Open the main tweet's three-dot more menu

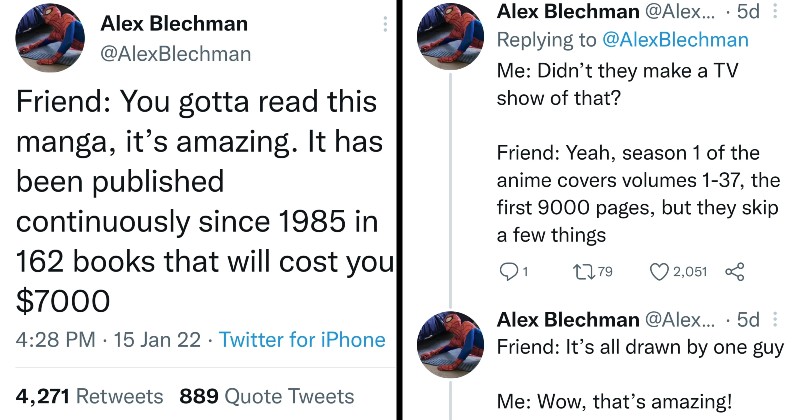[385, 24]
